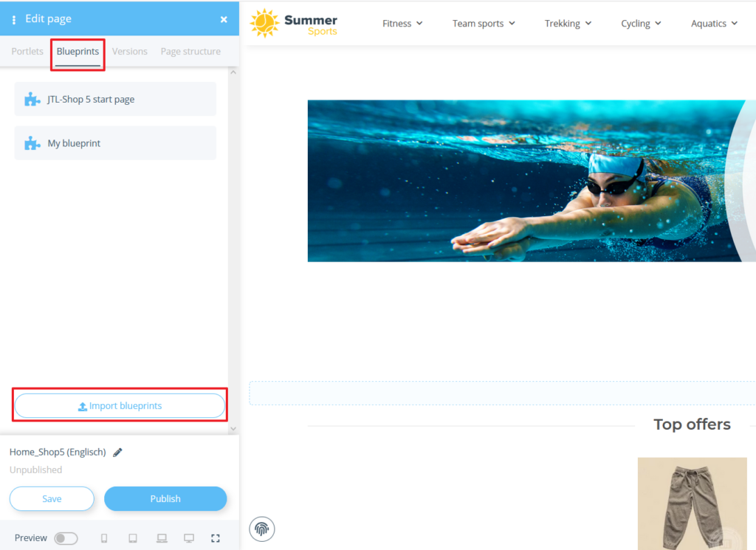Enable the Preview toggle

pyautogui.click(x=66, y=538)
